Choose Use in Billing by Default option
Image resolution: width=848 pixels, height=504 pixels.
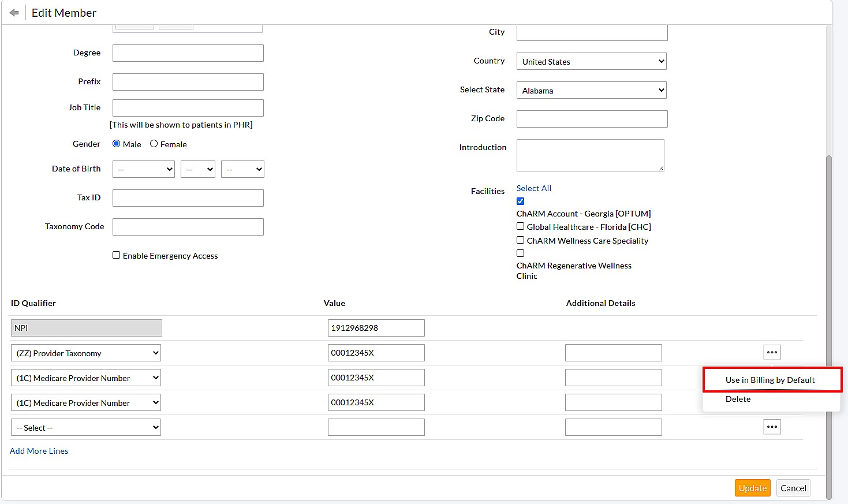(770, 380)
